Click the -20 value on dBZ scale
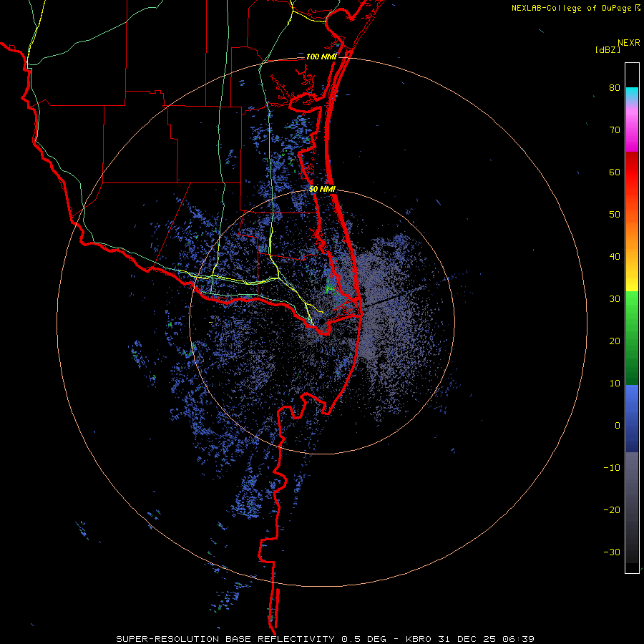The image size is (644, 644). pos(612,510)
